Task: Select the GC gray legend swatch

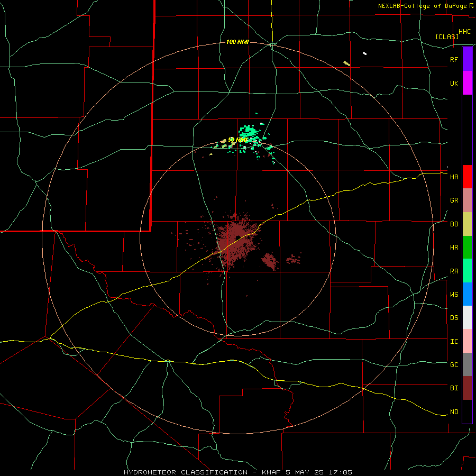Action: point(467,364)
